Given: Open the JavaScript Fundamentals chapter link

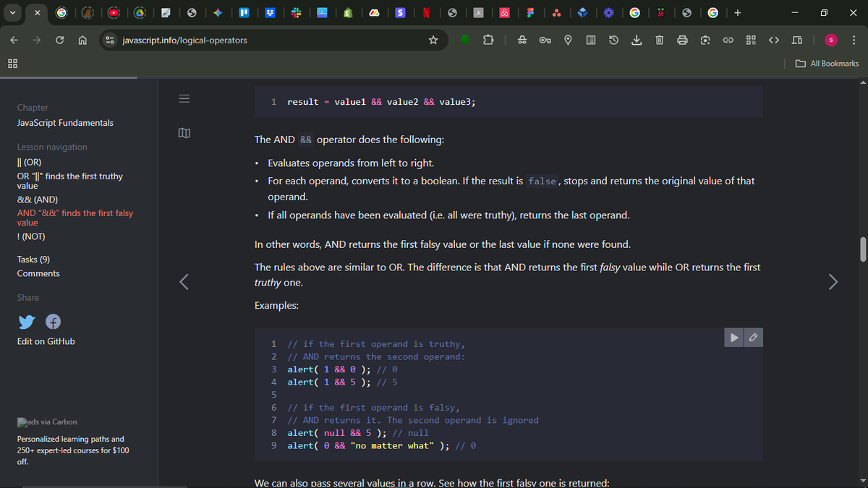Looking at the screenshot, I should click(x=65, y=123).
